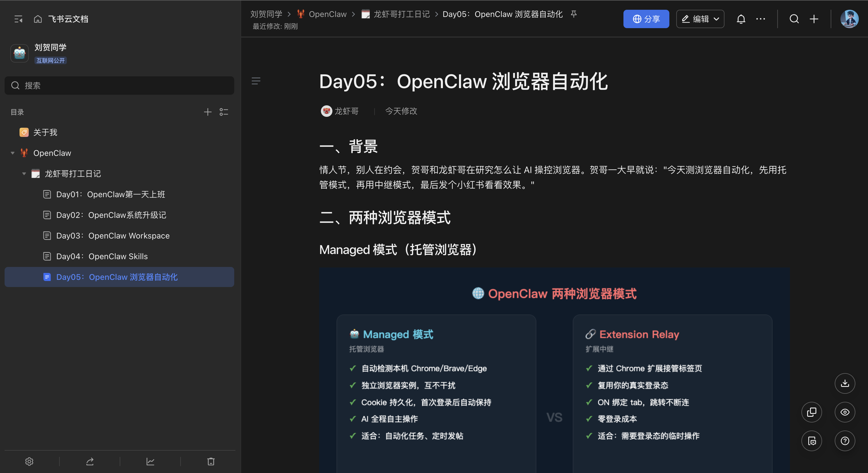Toggle the document outline icon left of title
Image resolution: width=868 pixels, height=473 pixels.
256,81
